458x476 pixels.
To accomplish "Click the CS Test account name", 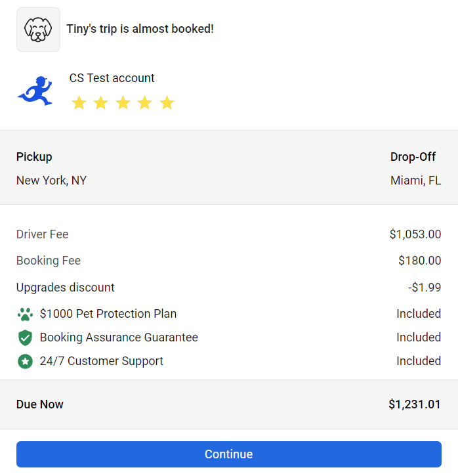I will [112, 78].
